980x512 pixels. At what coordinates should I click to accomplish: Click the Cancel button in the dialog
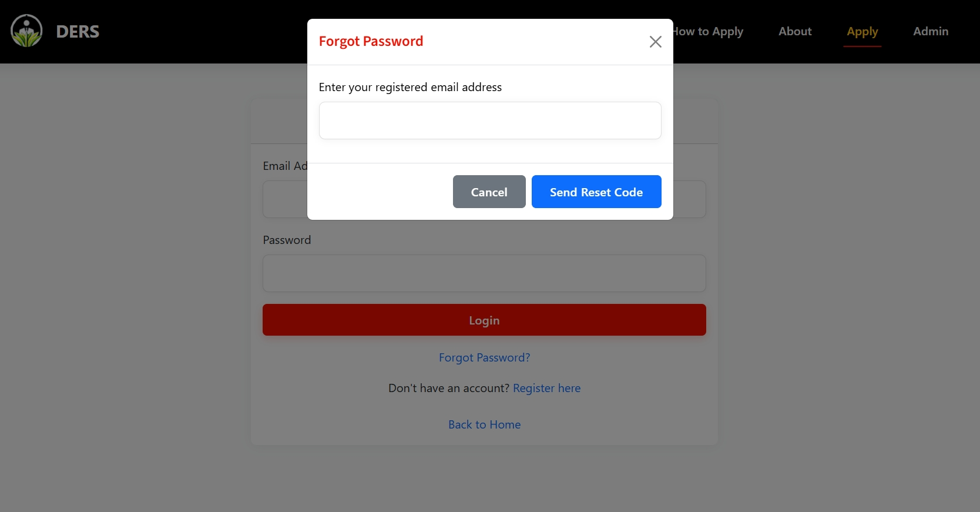point(489,192)
